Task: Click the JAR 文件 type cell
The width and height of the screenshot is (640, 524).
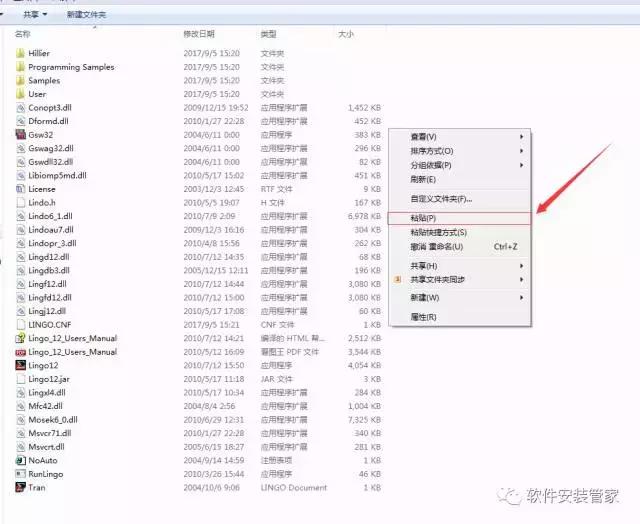Action: point(276,379)
